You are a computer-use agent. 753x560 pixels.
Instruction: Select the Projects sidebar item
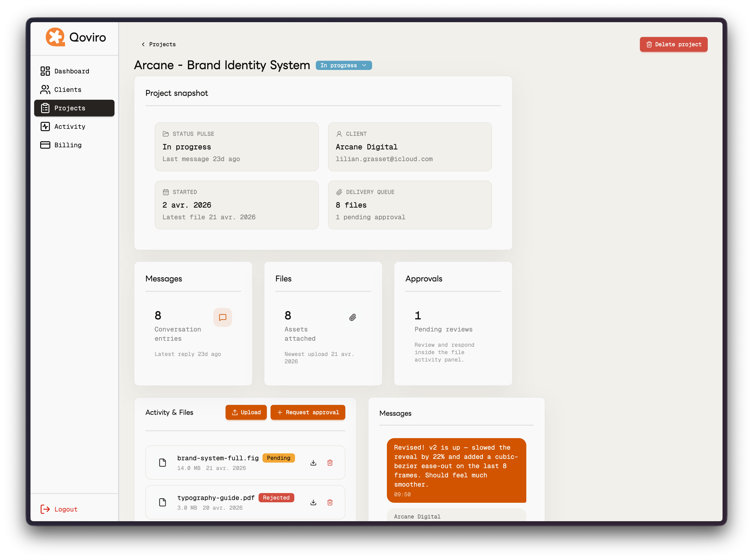tap(74, 108)
